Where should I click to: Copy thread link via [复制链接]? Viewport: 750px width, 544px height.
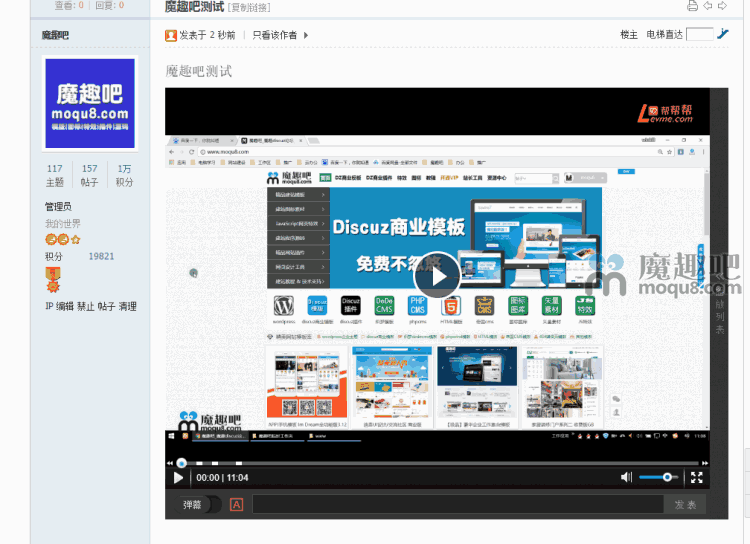[x=249, y=8]
